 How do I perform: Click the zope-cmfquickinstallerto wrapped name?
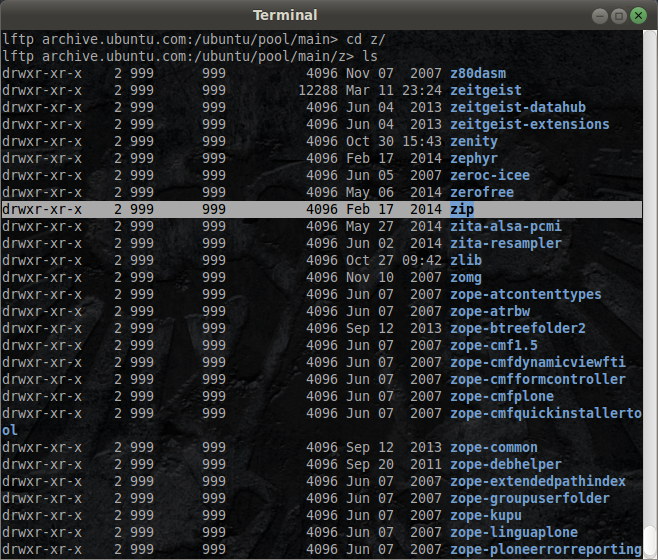546,413
